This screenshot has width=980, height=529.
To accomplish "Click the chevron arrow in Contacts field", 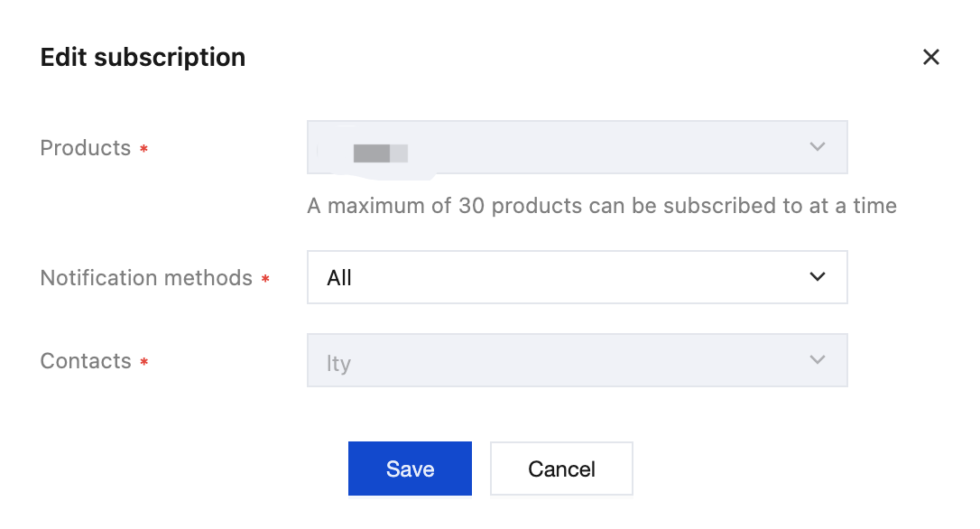I will point(817,360).
